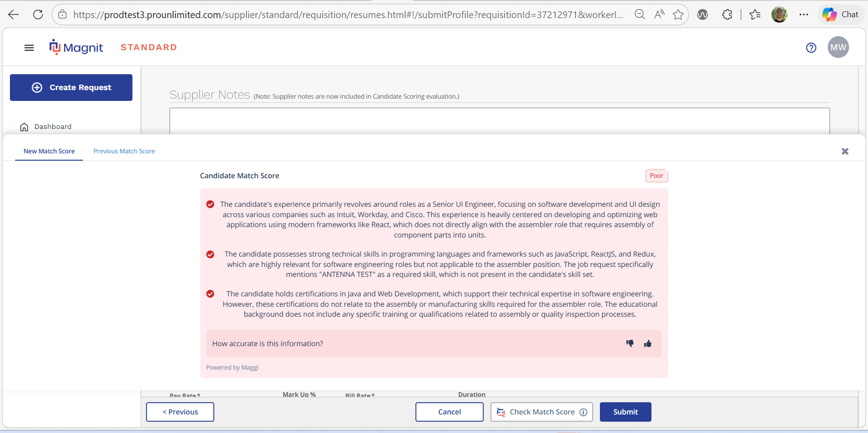Focus the Supplier Notes text area
The width and height of the screenshot is (868, 433).
(500, 121)
